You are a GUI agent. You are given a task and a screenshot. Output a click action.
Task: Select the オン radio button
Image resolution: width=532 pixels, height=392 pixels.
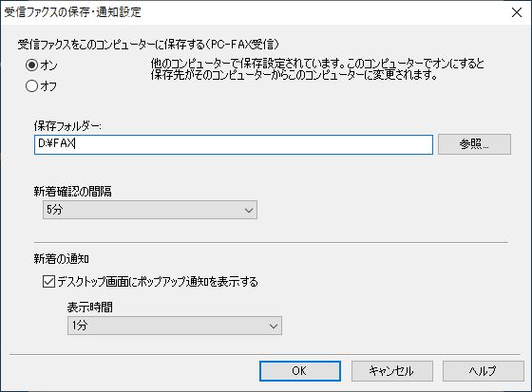coord(32,65)
